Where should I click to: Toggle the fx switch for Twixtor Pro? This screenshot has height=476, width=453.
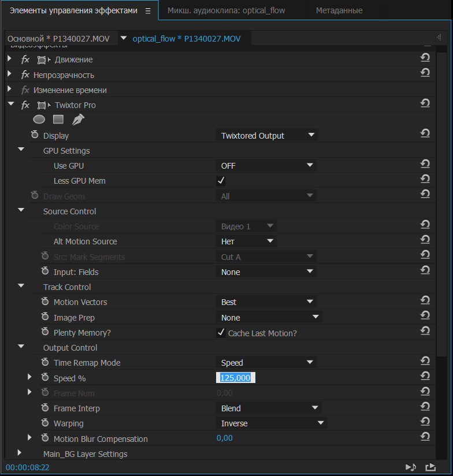[x=25, y=105]
